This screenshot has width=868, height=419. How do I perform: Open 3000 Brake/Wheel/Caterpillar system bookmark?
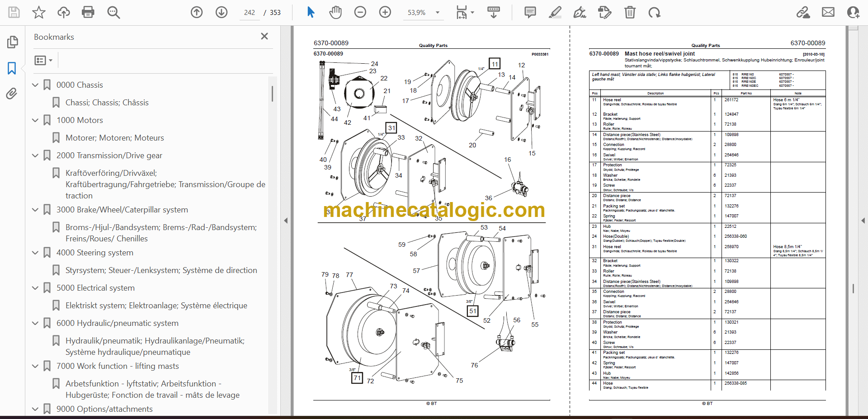pos(122,210)
